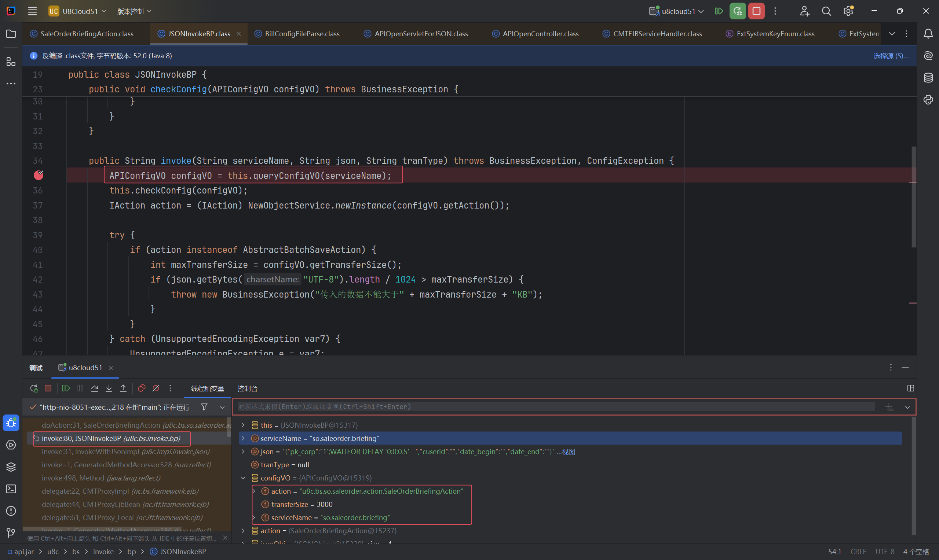Open thread selector dropdown arrow
Screen dimensions: 939x560
pos(222,407)
